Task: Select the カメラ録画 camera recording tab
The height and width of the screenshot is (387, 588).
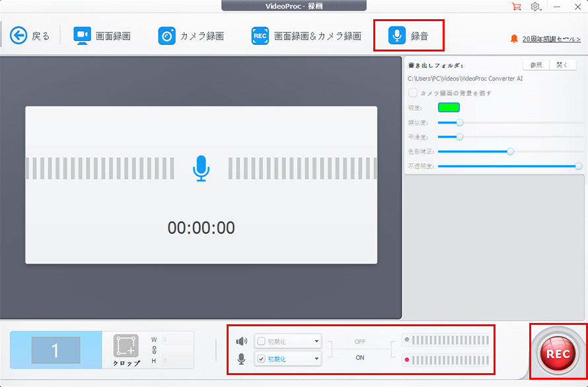Action: pos(191,36)
